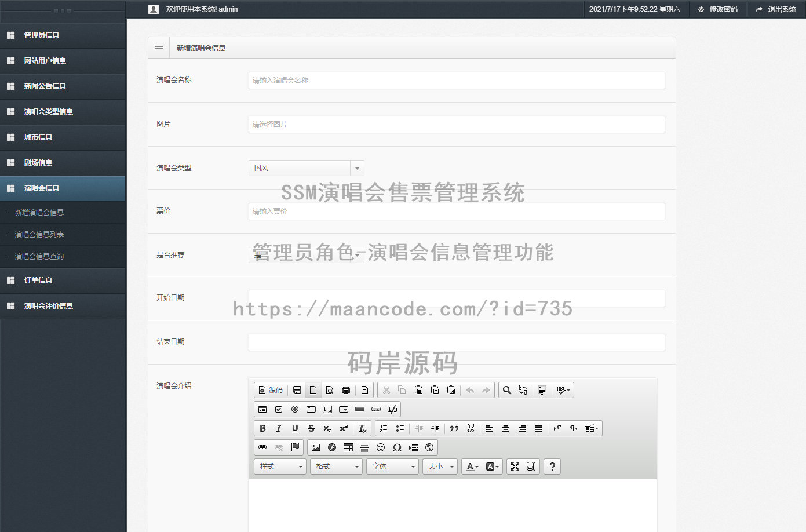Click the Save icon in editor toolbar

coord(297,390)
